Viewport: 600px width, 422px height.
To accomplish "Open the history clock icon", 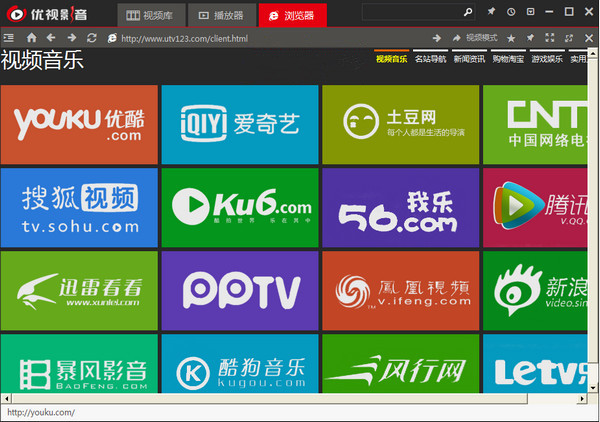I will [x=511, y=12].
